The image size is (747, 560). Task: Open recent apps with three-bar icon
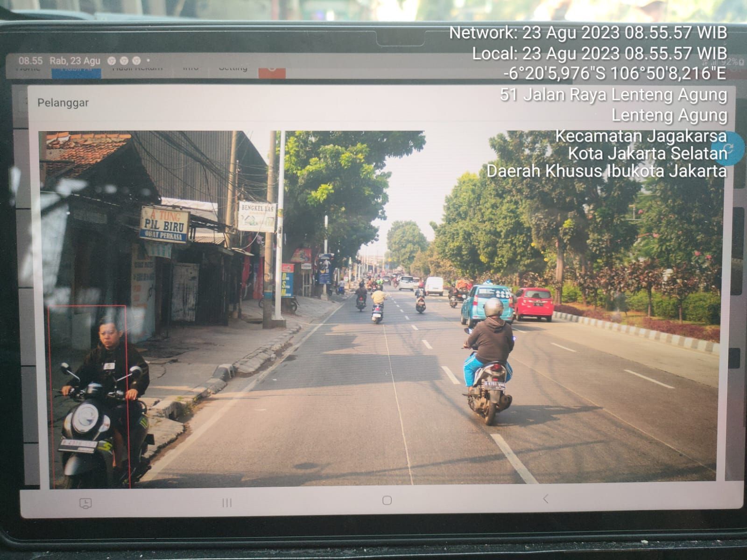click(227, 503)
